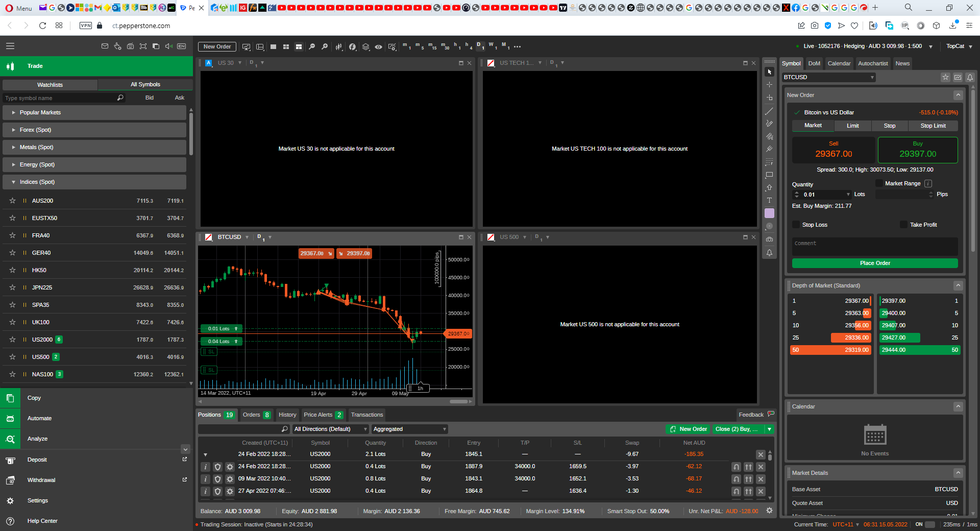Switch to the Orders tab
This screenshot has height=531, width=980.
coord(257,415)
